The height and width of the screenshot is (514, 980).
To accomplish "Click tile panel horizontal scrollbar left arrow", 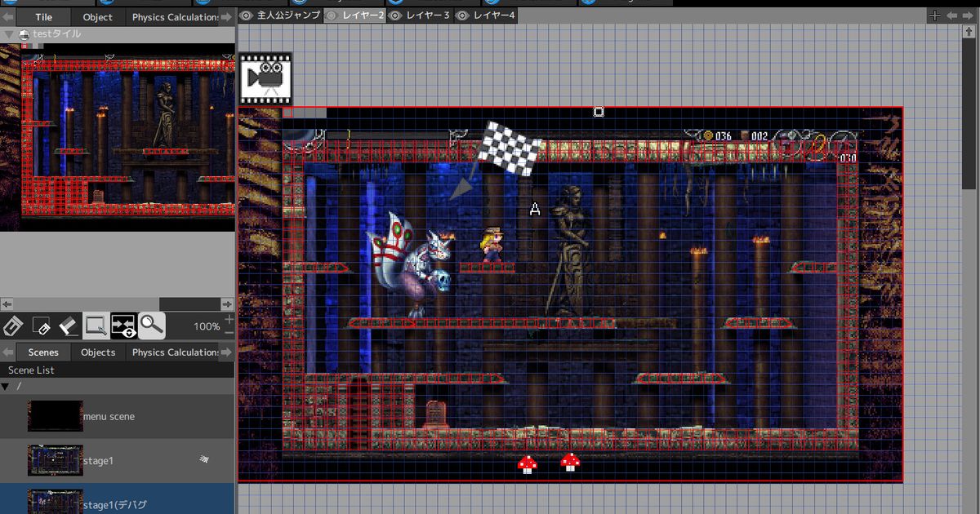I will click(7, 304).
